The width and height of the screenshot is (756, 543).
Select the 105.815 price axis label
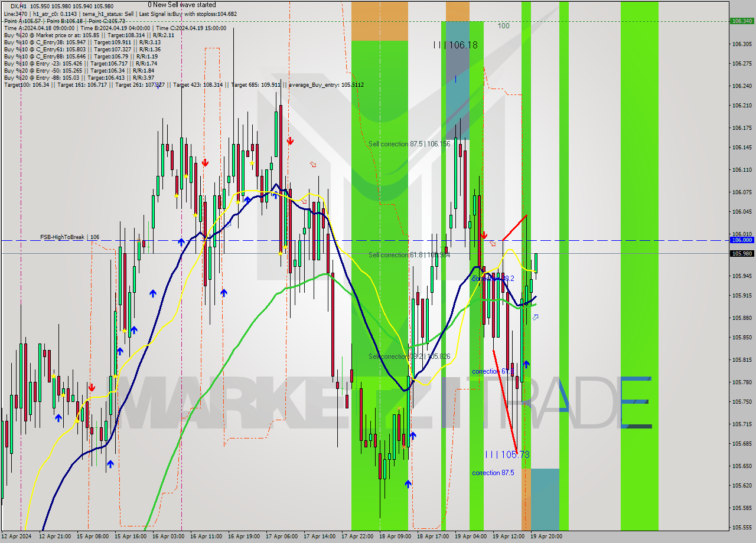pyautogui.click(x=742, y=359)
